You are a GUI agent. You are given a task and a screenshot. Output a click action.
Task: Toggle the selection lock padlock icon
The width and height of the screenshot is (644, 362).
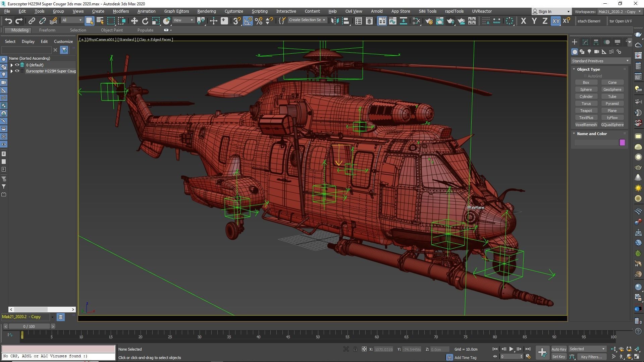(355, 349)
